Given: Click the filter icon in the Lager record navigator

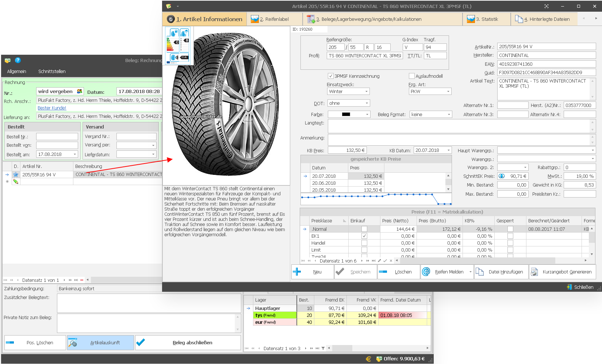Looking at the screenshot, I should [x=323, y=348].
